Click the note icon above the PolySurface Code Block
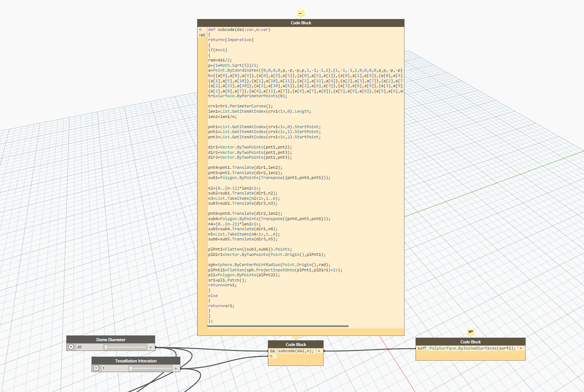The width and height of the screenshot is (584, 392). click(x=470, y=332)
